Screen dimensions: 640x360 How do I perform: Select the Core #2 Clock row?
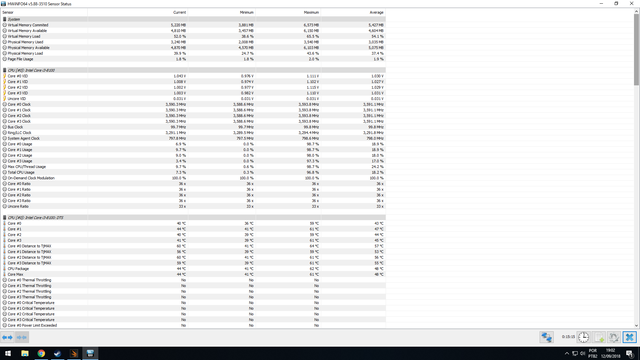tap(193, 116)
